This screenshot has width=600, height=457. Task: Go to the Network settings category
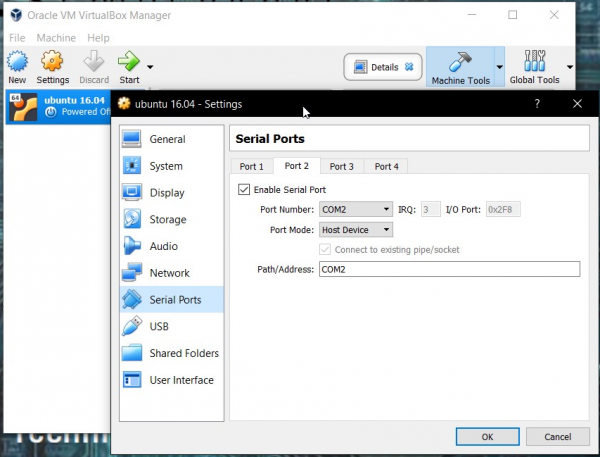pos(168,273)
